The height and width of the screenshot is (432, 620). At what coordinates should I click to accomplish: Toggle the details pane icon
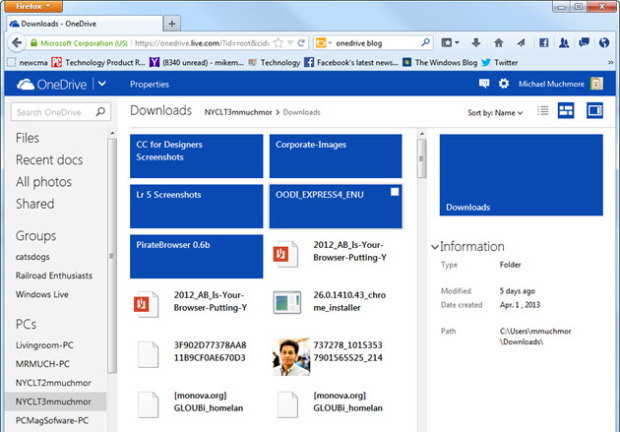(x=595, y=110)
